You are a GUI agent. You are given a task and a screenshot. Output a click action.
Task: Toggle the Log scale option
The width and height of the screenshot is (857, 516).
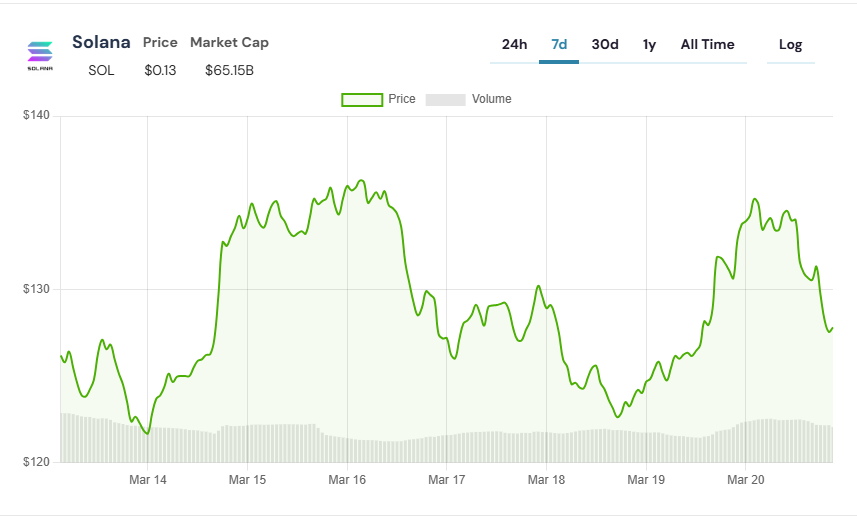pyautogui.click(x=790, y=45)
